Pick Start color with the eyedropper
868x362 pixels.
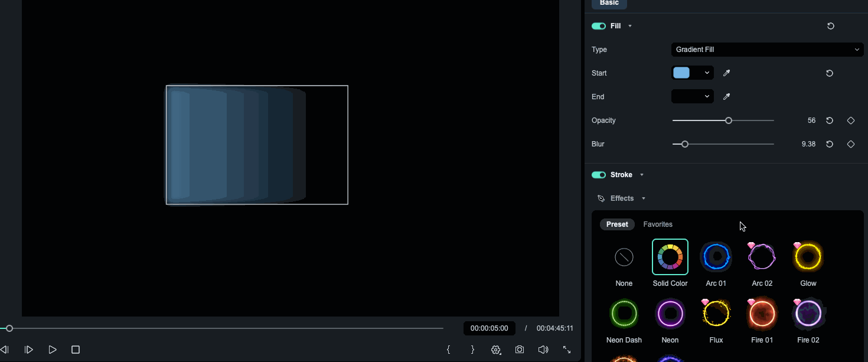click(x=727, y=73)
